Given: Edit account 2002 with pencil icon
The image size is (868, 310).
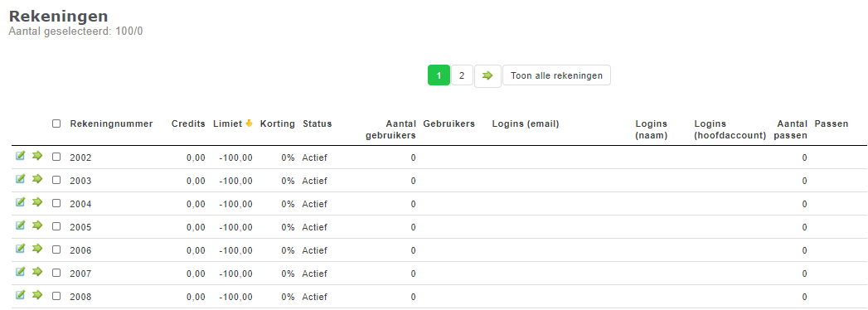Looking at the screenshot, I should point(21,156).
